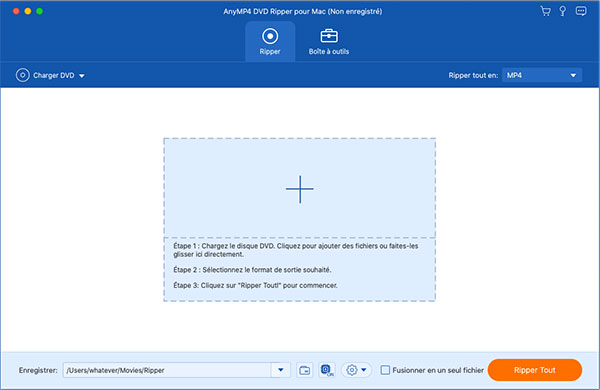
Task: Switch to the Ripper tab
Action: click(270, 41)
